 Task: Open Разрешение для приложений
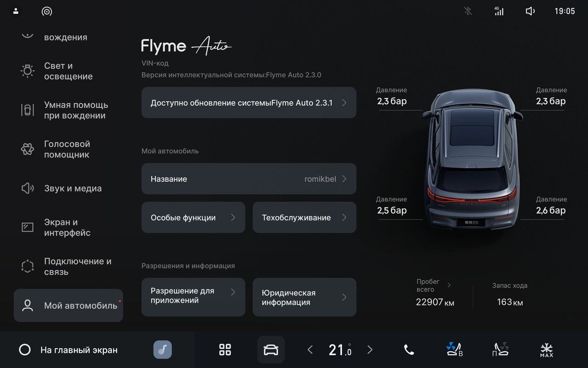[193, 297]
